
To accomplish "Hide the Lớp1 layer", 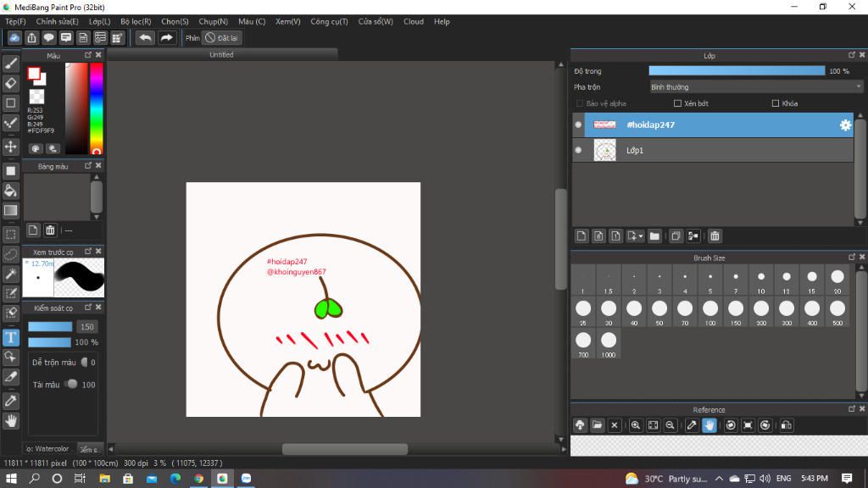I will point(578,150).
